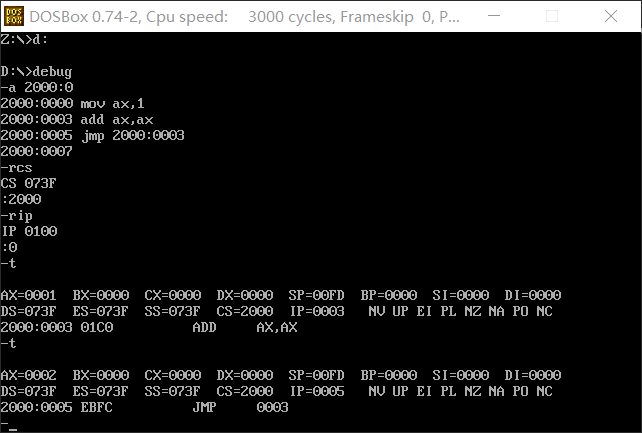Click the '-rcs' command line
This screenshot has height=433, width=642.
point(16,168)
